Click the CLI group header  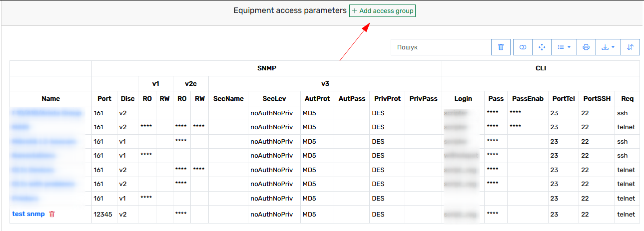541,68
